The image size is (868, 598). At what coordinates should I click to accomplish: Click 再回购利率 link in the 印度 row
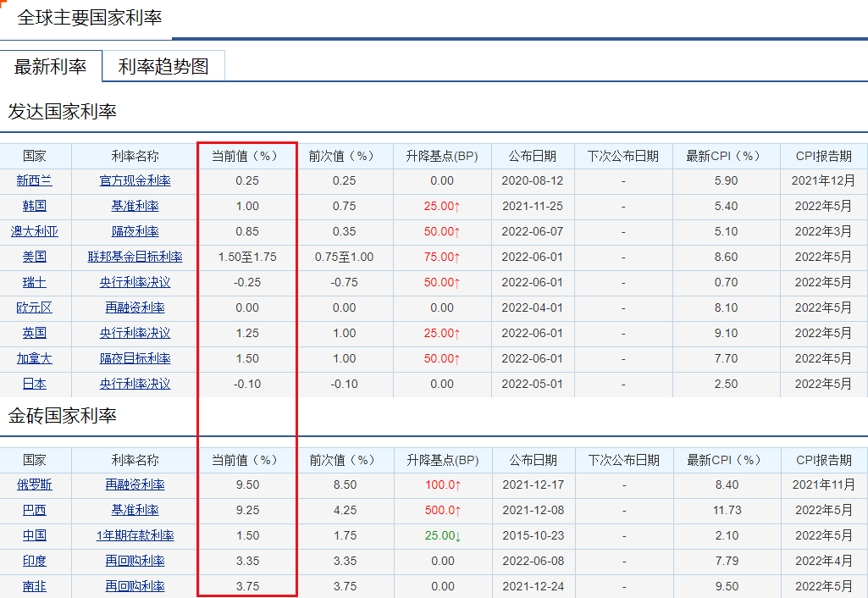[x=135, y=561]
